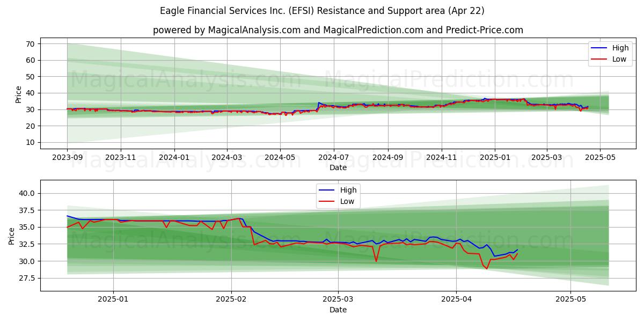The image size is (644, 322).
Task: Click the '50' price tick on top chart
Action: (x=31, y=77)
